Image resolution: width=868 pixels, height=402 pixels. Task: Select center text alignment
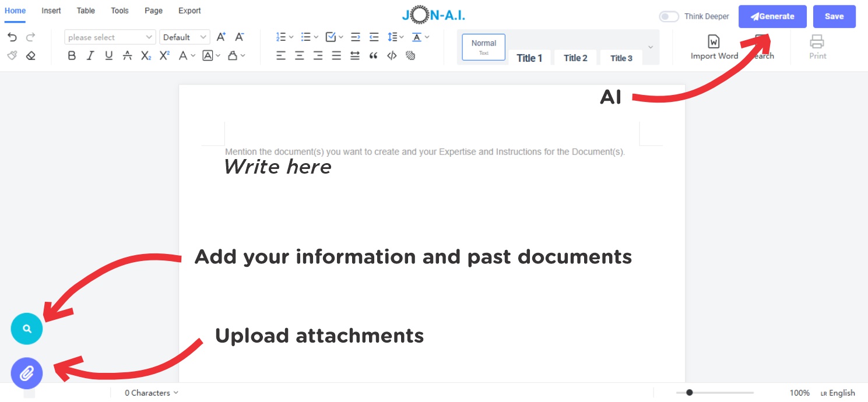(x=299, y=55)
